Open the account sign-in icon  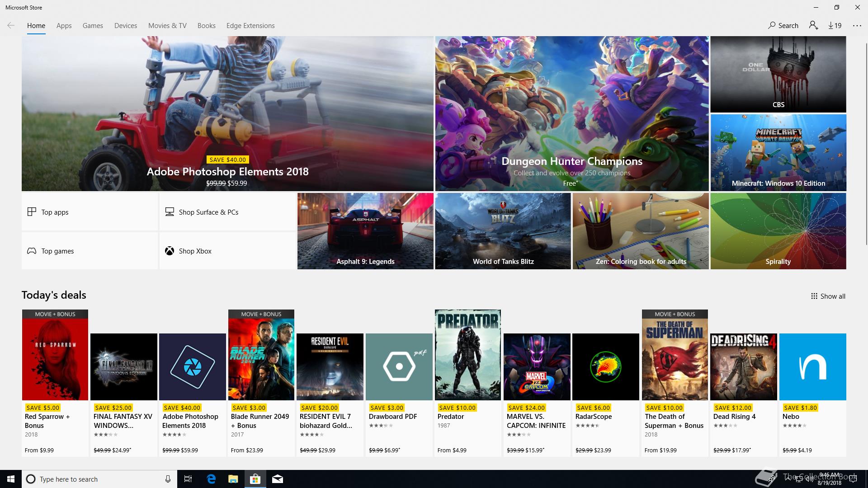(814, 25)
